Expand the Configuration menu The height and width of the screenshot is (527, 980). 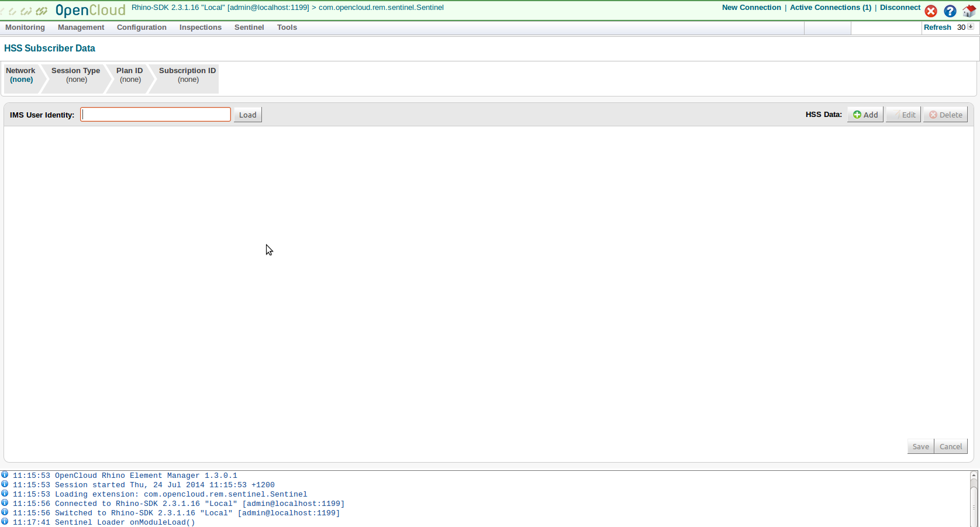142,27
